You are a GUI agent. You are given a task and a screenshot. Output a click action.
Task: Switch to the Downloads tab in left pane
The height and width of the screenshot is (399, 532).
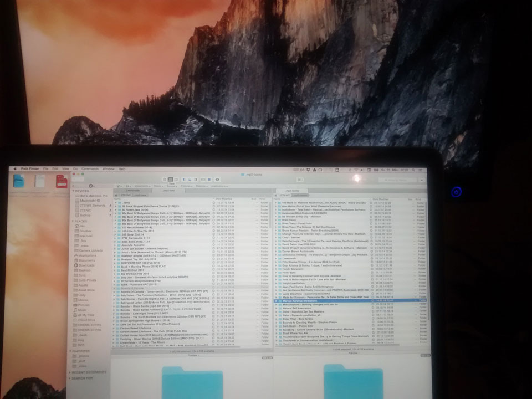point(133,190)
